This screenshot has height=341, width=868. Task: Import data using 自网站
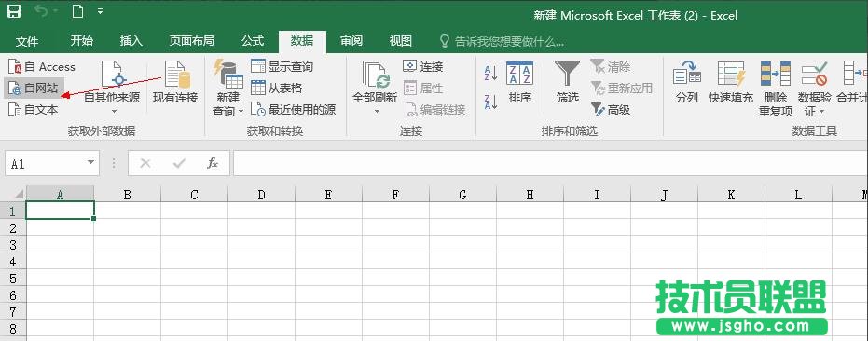[34, 88]
